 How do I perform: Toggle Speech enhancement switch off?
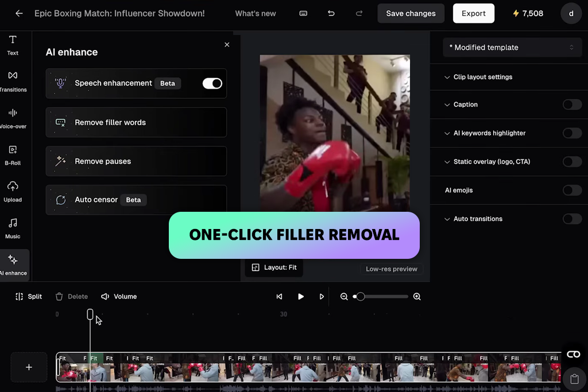click(x=212, y=83)
